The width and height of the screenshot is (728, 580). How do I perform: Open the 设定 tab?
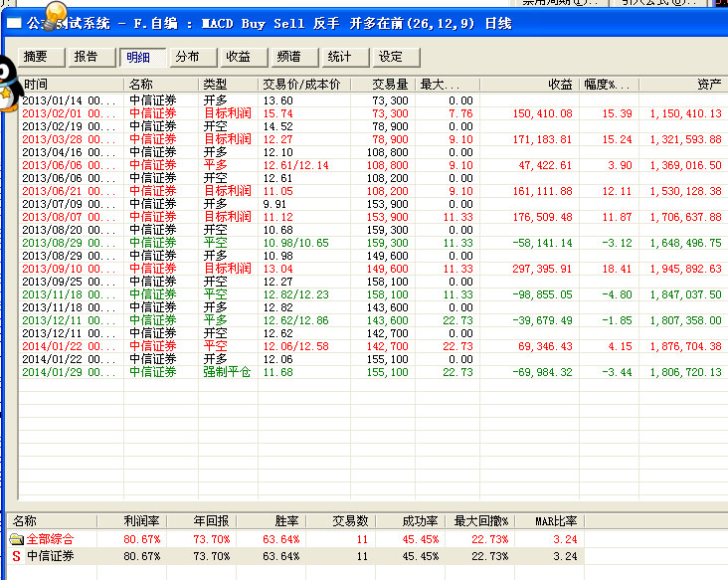click(x=397, y=57)
